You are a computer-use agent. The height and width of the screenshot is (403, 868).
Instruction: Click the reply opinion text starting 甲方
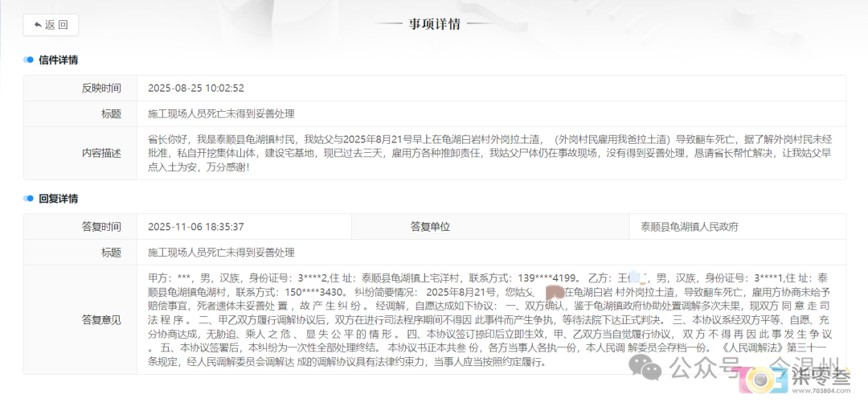point(490,319)
